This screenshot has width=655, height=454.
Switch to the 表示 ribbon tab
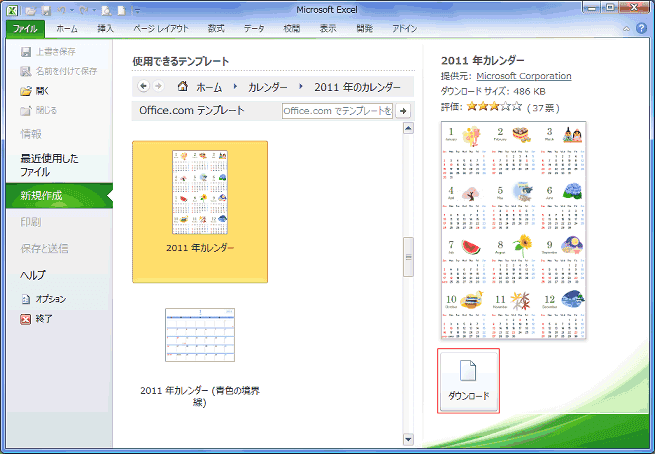[x=328, y=28]
